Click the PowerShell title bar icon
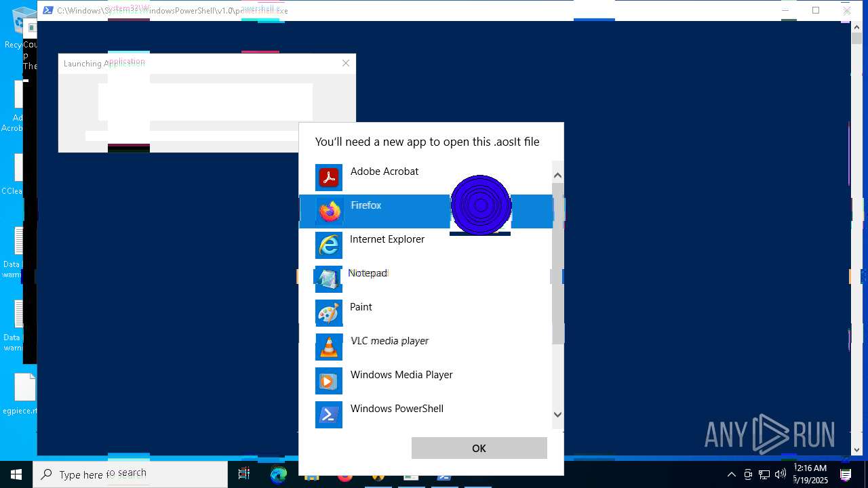This screenshot has width=868, height=488. click(x=48, y=10)
